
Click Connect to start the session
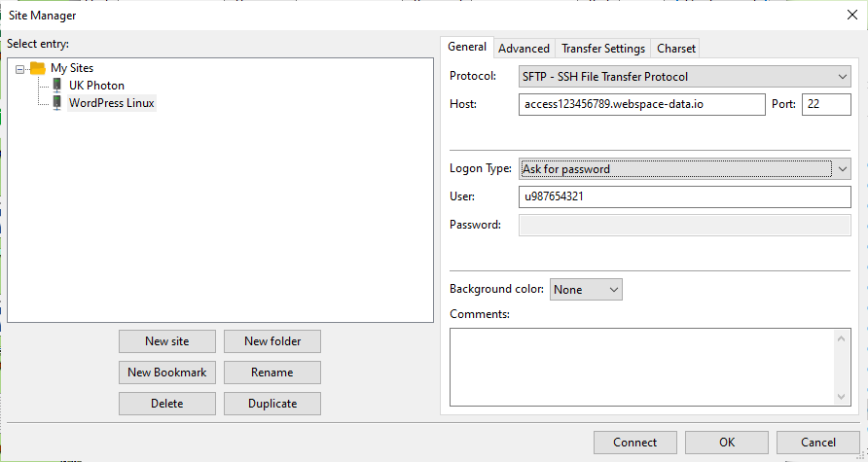pyautogui.click(x=634, y=443)
